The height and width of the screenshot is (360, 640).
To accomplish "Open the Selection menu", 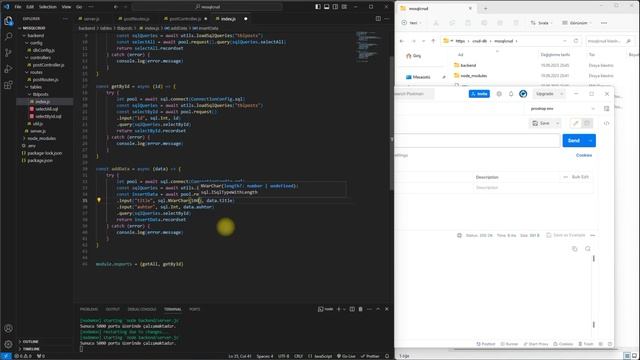I will (48, 7).
